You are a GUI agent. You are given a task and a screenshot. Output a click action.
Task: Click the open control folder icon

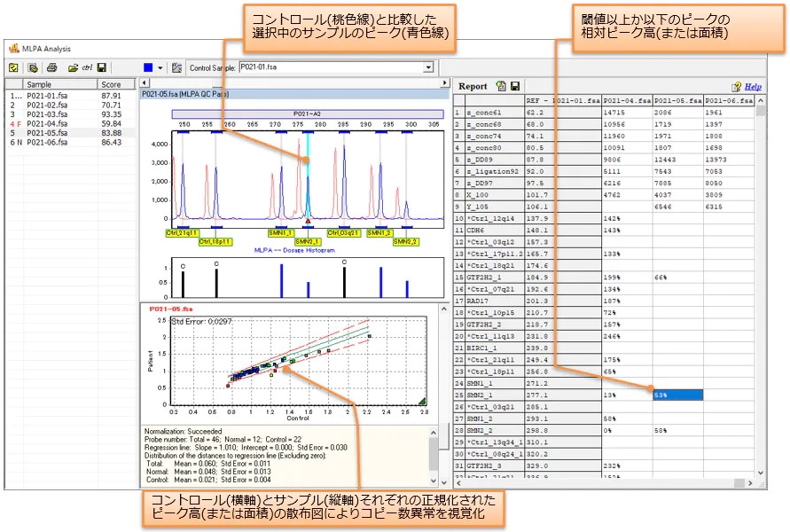72,67
